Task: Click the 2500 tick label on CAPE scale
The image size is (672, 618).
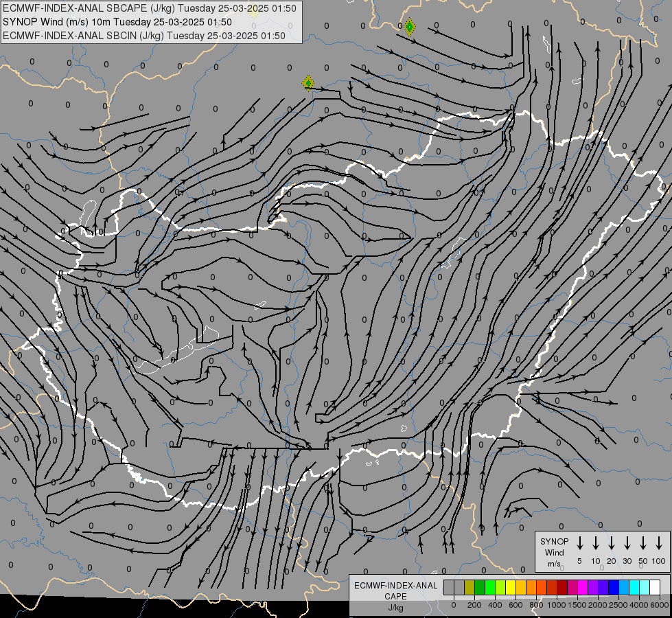Action: point(618,605)
